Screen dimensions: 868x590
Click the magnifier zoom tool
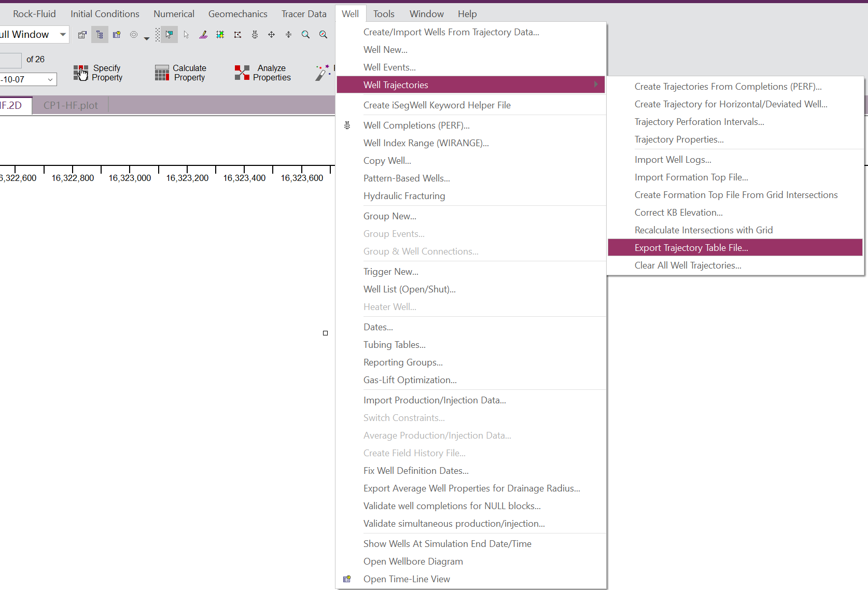306,35
